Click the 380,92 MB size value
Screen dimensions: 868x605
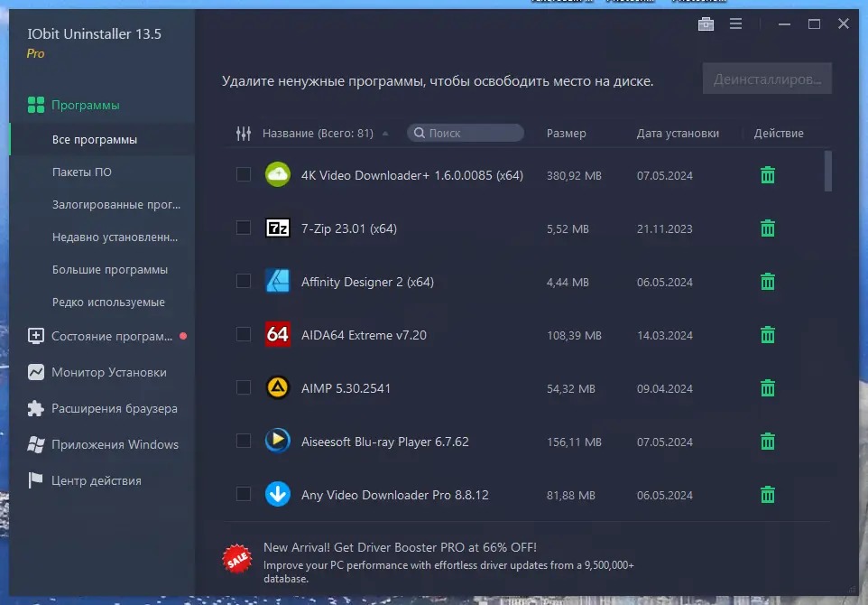click(x=574, y=175)
